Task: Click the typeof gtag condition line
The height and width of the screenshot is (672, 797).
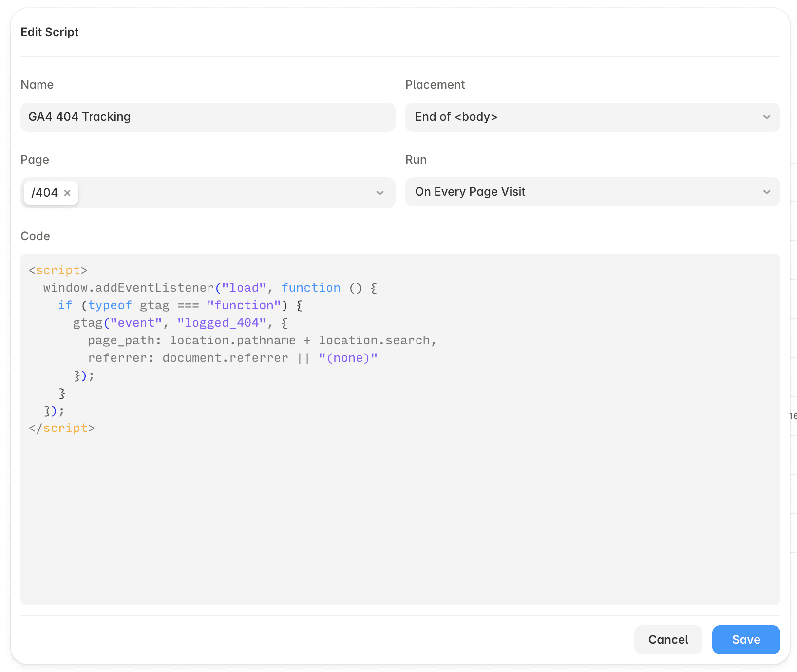Action: click(180, 305)
